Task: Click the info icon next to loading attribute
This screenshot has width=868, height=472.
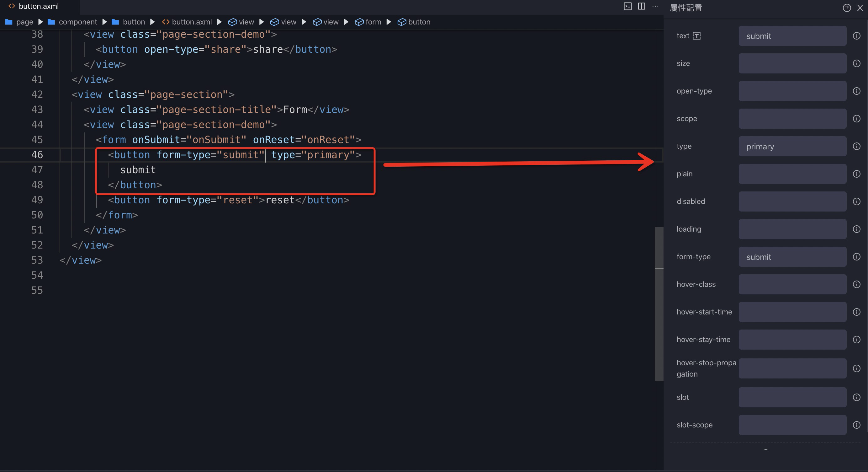Action: (856, 229)
